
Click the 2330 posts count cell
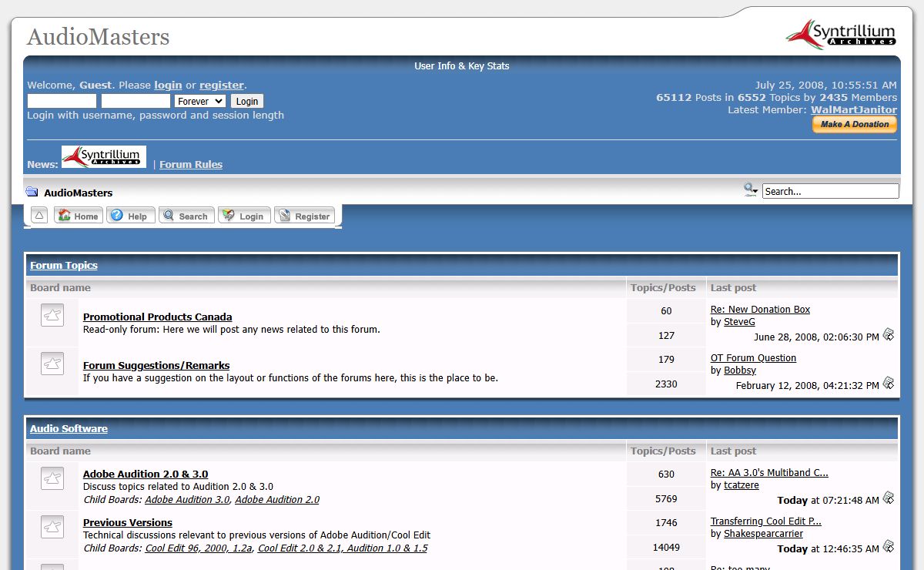(666, 384)
